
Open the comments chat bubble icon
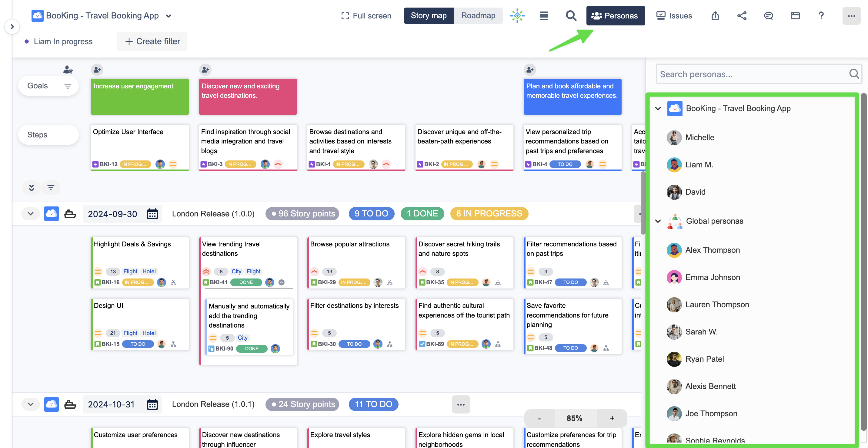coord(768,16)
